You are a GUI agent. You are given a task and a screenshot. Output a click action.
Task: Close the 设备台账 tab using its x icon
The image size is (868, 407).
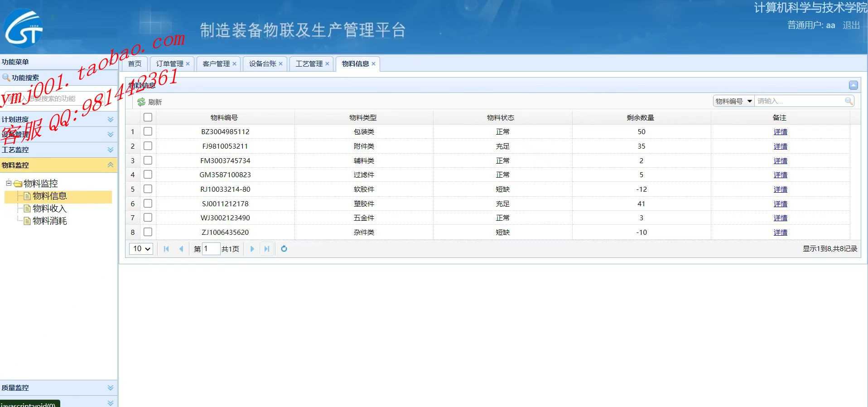[280, 64]
